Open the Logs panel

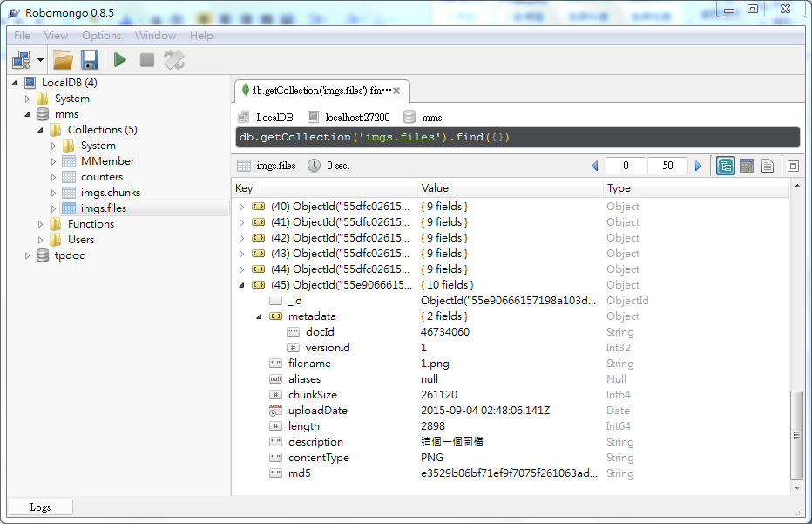pos(40,507)
